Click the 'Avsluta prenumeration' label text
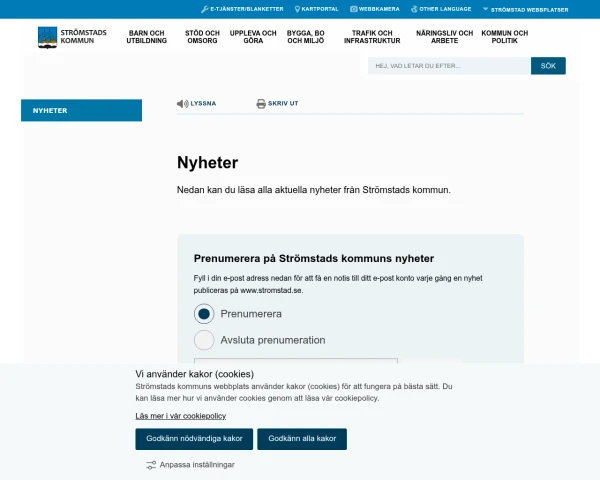 [273, 340]
